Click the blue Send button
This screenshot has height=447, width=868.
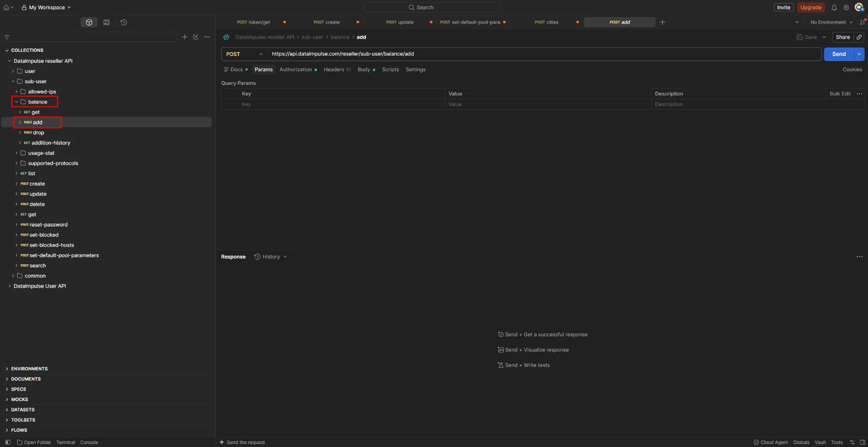839,54
